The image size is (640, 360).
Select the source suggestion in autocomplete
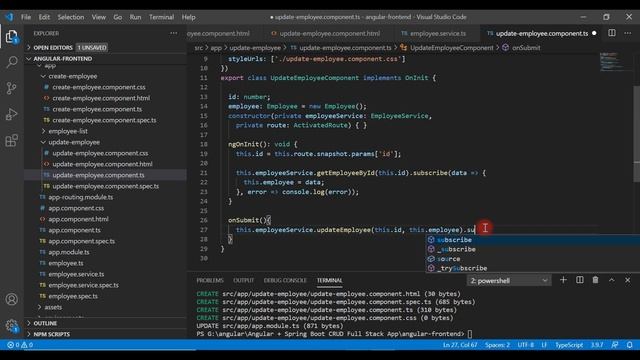click(x=533, y=259)
